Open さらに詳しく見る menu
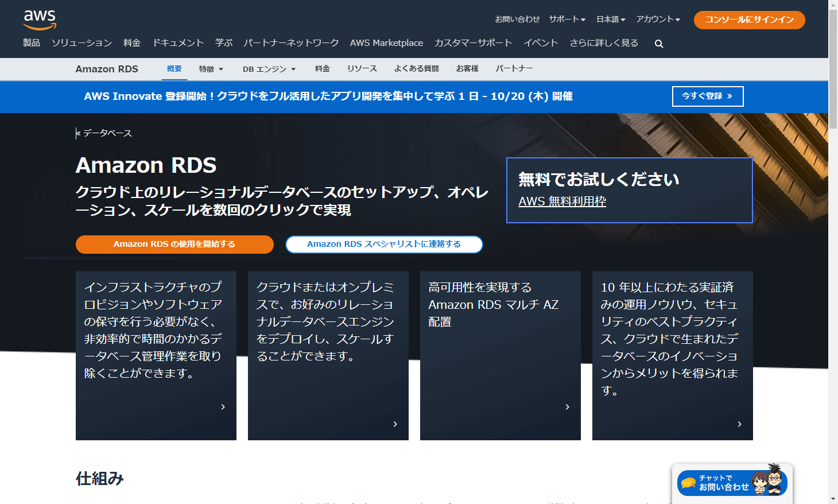Image resolution: width=838 pixels, height=504 pixels. coord(604,43)
